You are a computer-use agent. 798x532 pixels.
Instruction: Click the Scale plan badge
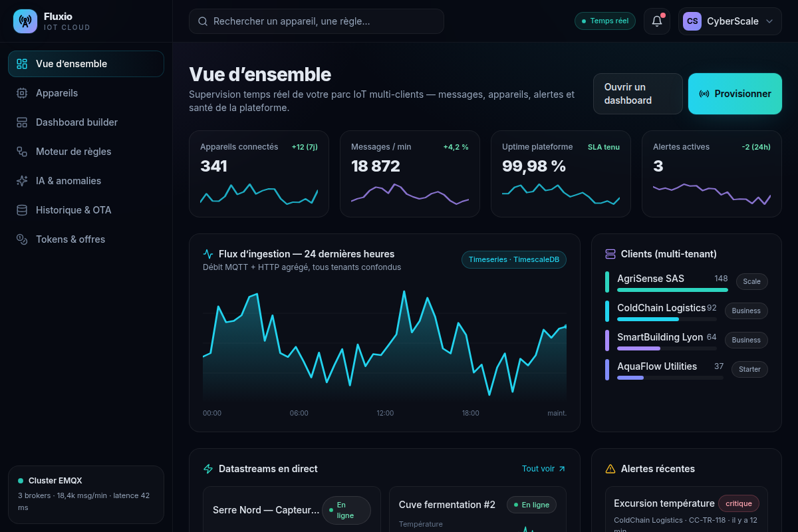point(752,281)
